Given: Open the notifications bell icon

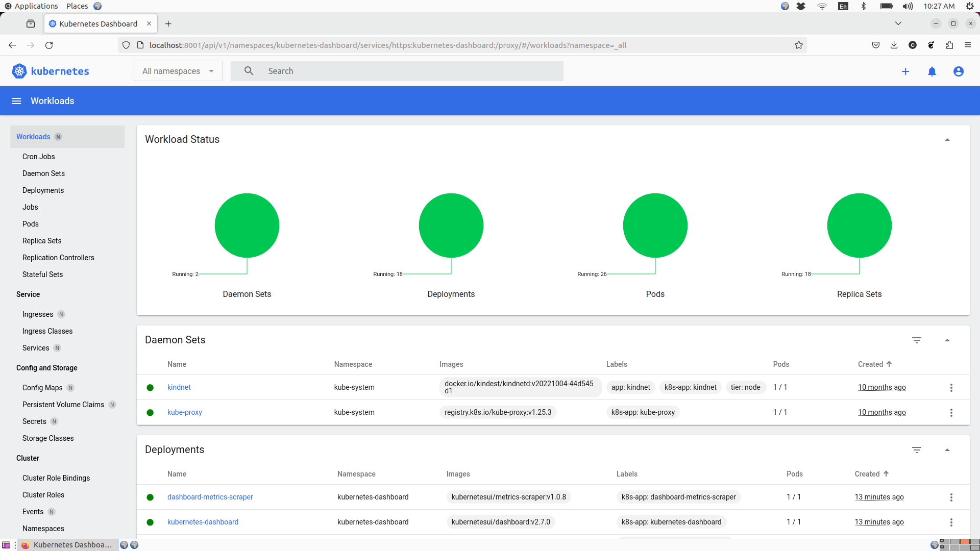Looking at the screenshot, I should click(932, 71).
